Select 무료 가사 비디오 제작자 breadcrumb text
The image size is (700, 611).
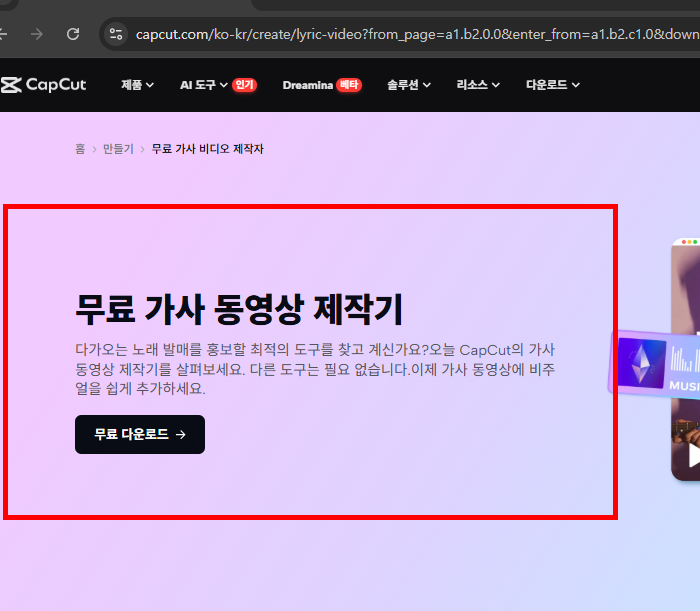(208, 149)
